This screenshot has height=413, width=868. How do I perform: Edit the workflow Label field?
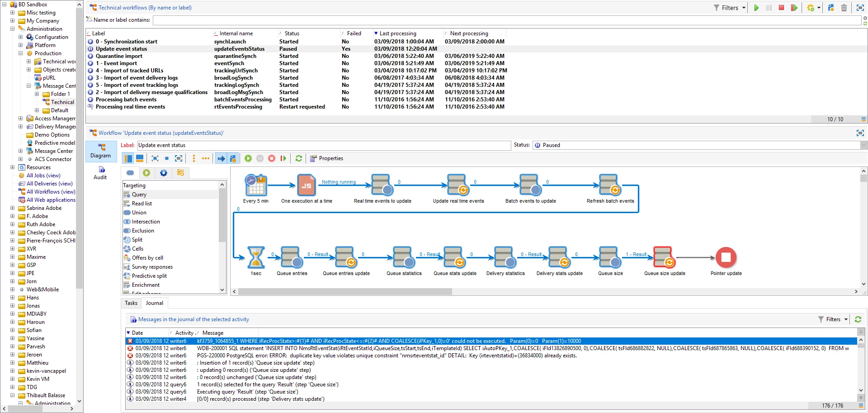tap(324, 145)
